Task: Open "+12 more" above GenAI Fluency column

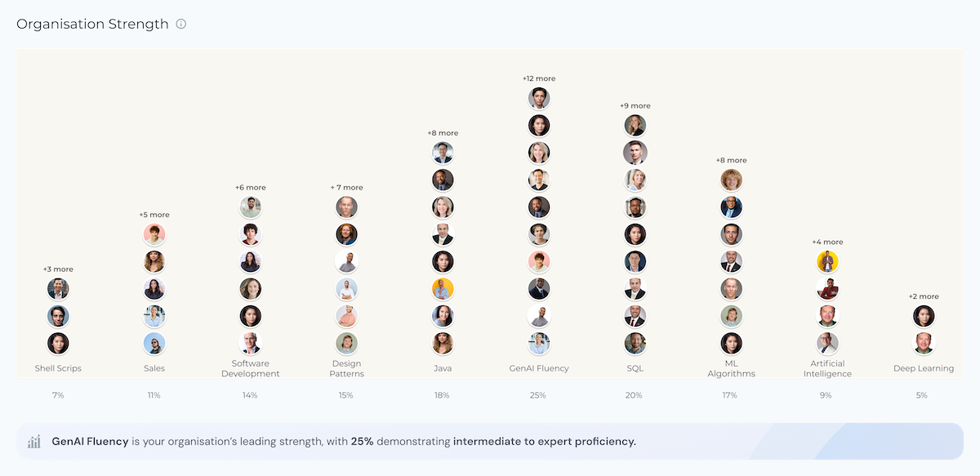Action: [x=539, y=78]
